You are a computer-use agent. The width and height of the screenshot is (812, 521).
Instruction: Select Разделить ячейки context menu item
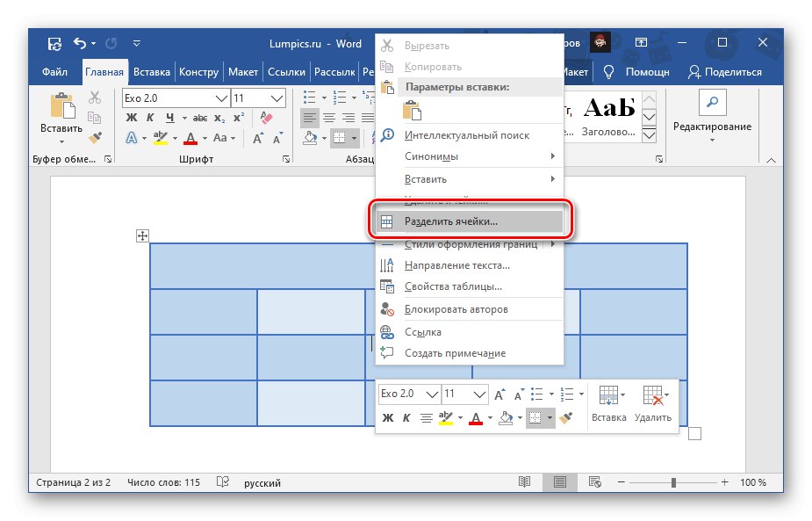(469, 221)
